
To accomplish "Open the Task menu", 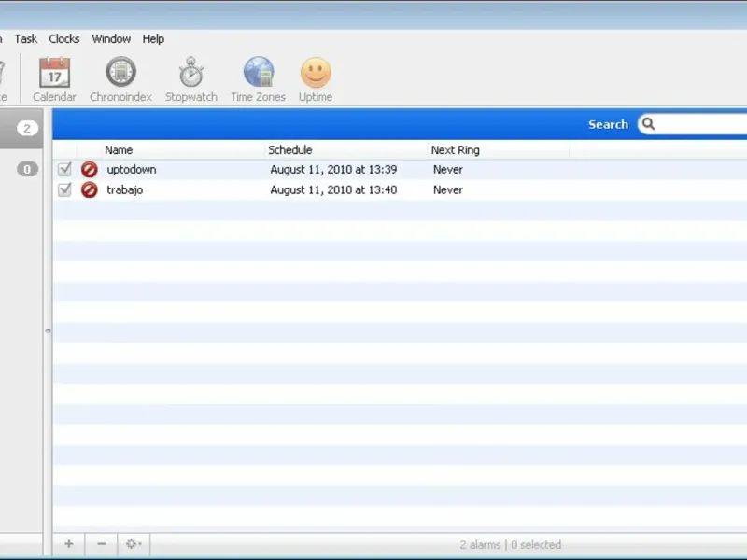I will (26, 39).
